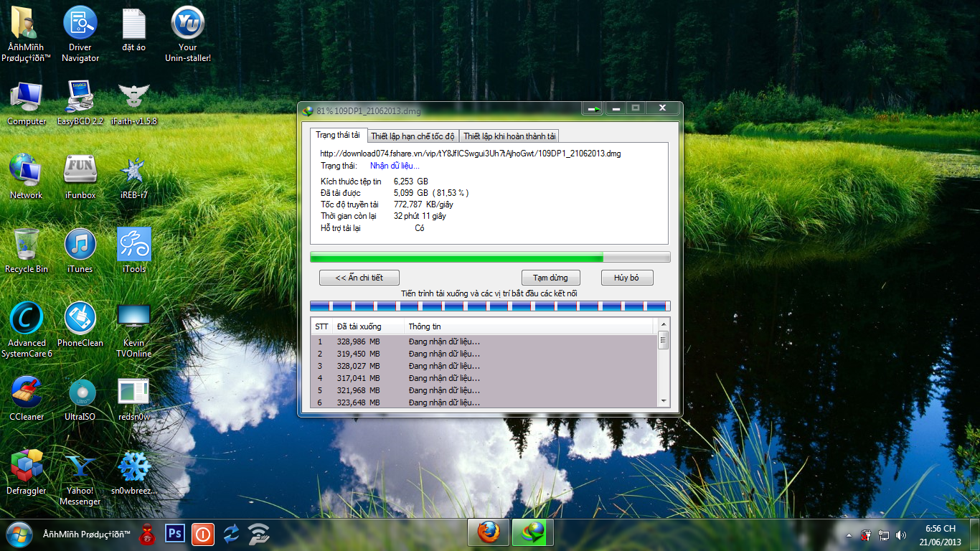Select connection row 3 with 328,027 MB

pyautogui.click(x=484, y=366)
